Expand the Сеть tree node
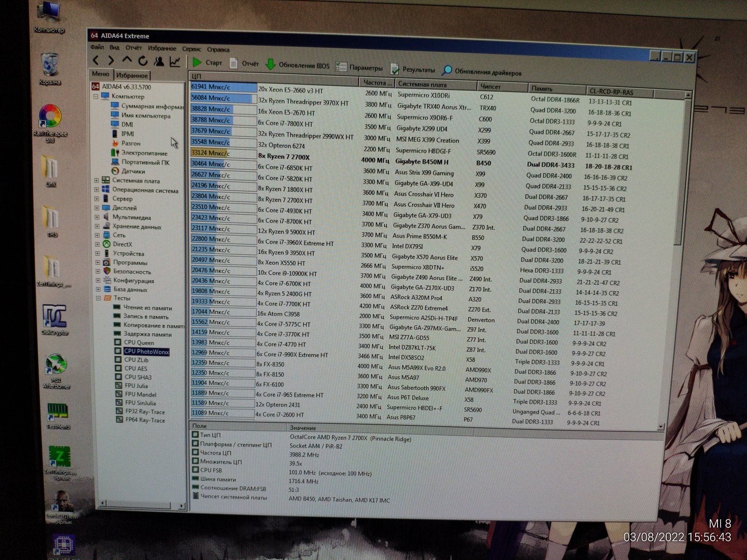This screenshot has height=560, width=747. (97, 235)
